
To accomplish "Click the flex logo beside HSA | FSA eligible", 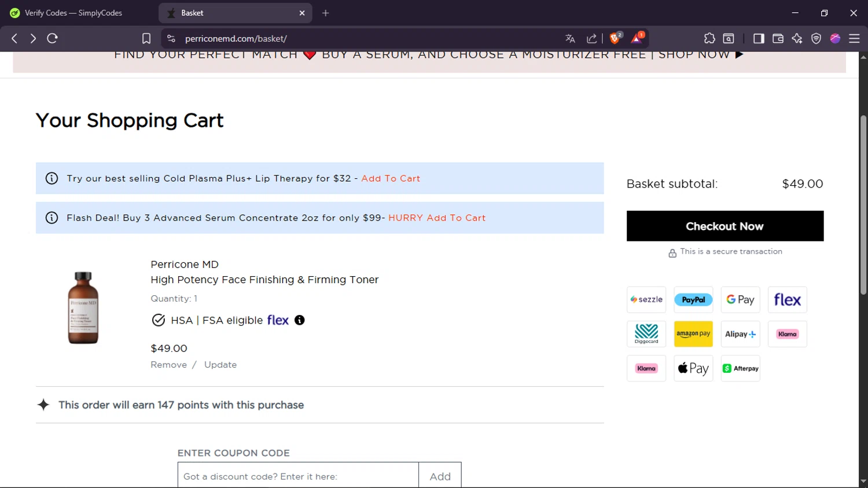I will click(x=278, y=320).
